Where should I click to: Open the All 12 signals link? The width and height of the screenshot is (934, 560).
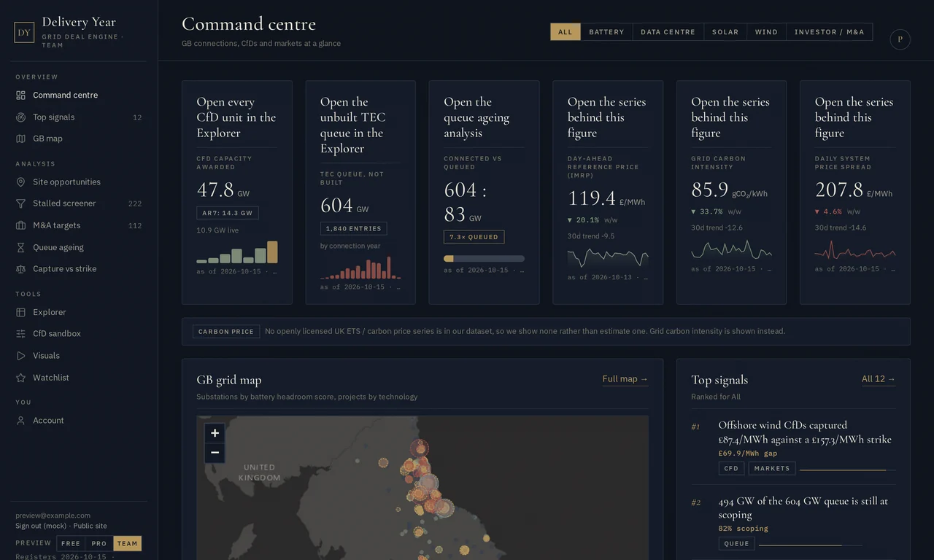(x=879, y=379)
